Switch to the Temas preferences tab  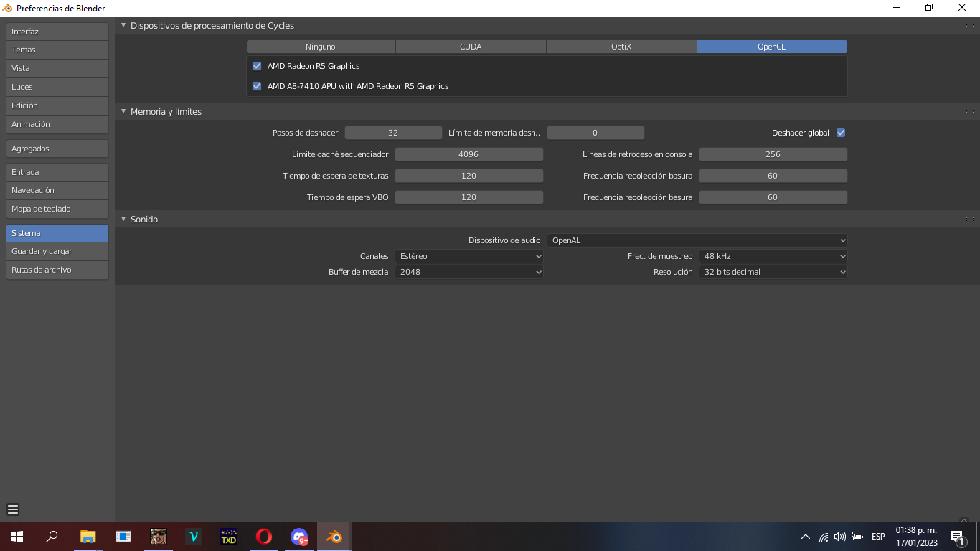tap(57, 50)
